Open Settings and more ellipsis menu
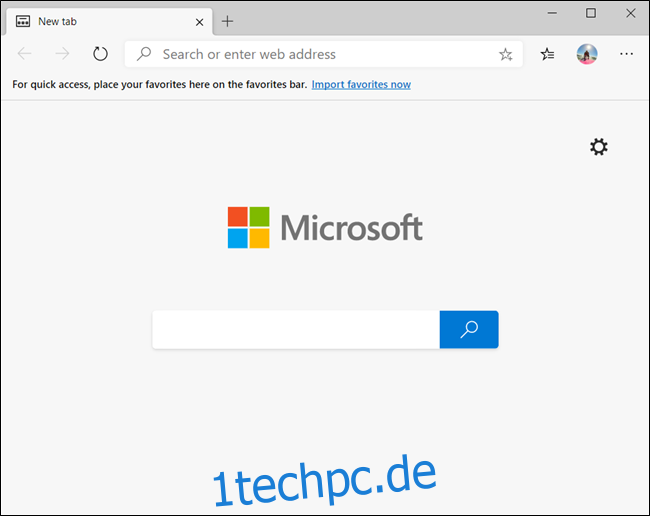 point(626,54)
